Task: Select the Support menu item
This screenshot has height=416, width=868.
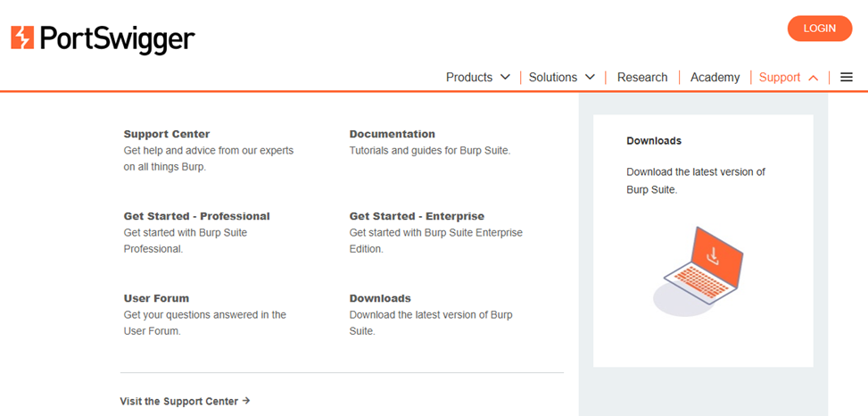Action: (x=780, y=78)
